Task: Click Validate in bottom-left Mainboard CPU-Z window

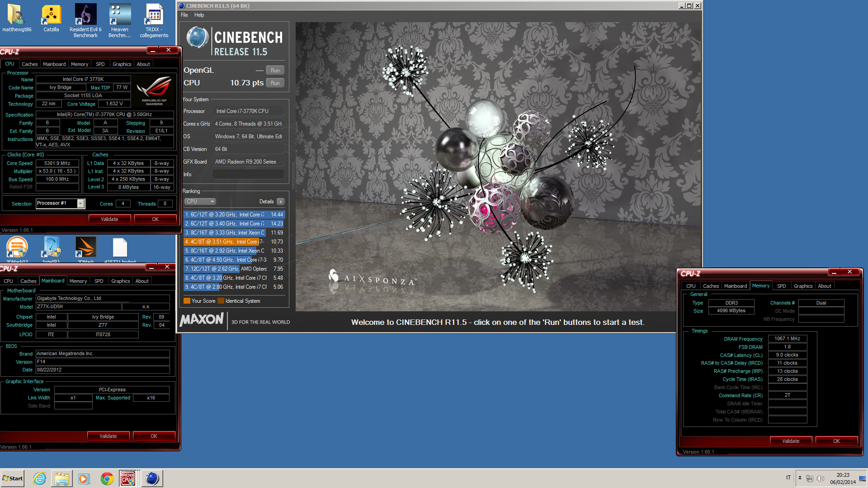Action: 108,436
